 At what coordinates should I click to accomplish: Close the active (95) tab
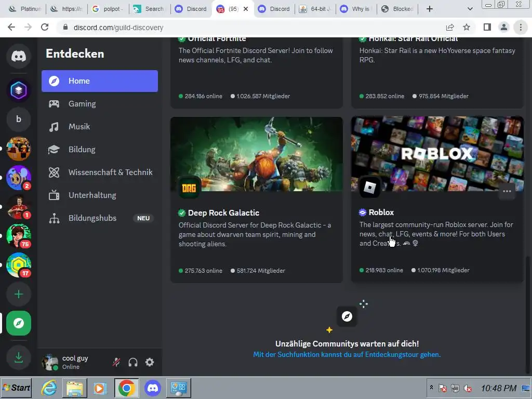246,9
